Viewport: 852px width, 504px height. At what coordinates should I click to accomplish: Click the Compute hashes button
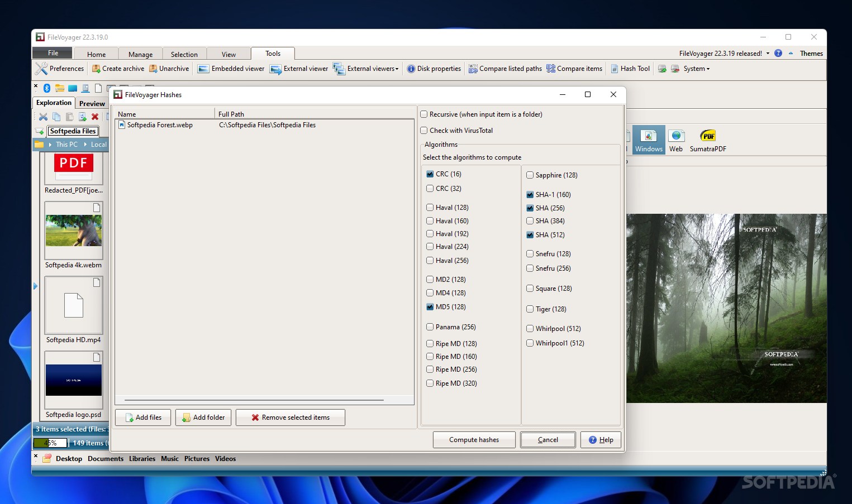tap(474, 440)
